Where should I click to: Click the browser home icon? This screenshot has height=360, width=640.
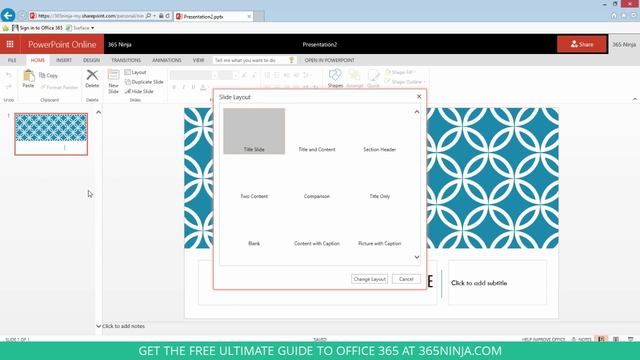tap(614, 16)
